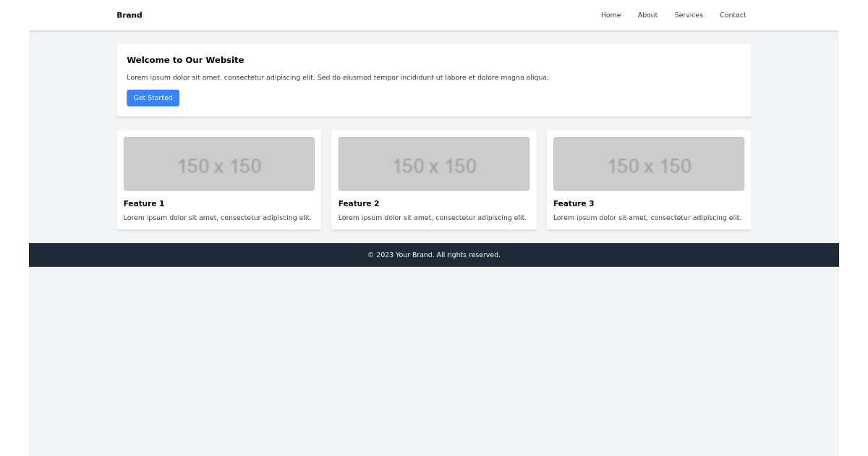Open the Home navigation link
Screen dimensions: 868x456
pyautogui.click(x=610, y=14)
